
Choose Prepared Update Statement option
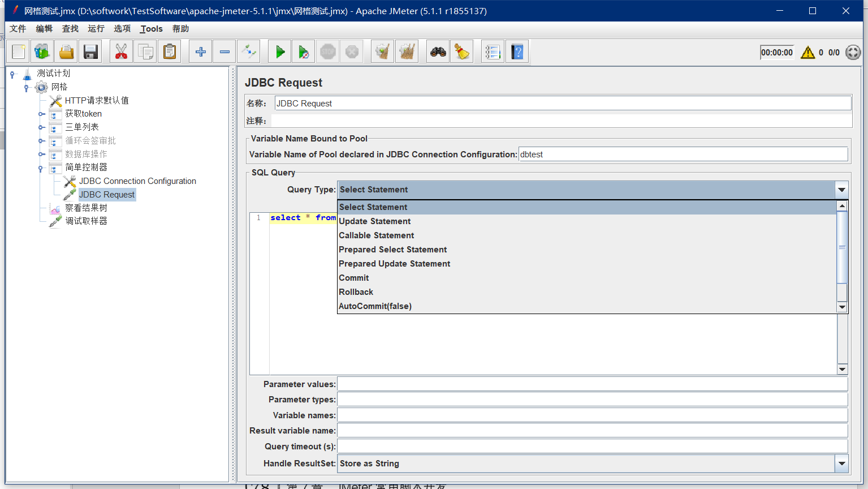[x=587, y=264]
